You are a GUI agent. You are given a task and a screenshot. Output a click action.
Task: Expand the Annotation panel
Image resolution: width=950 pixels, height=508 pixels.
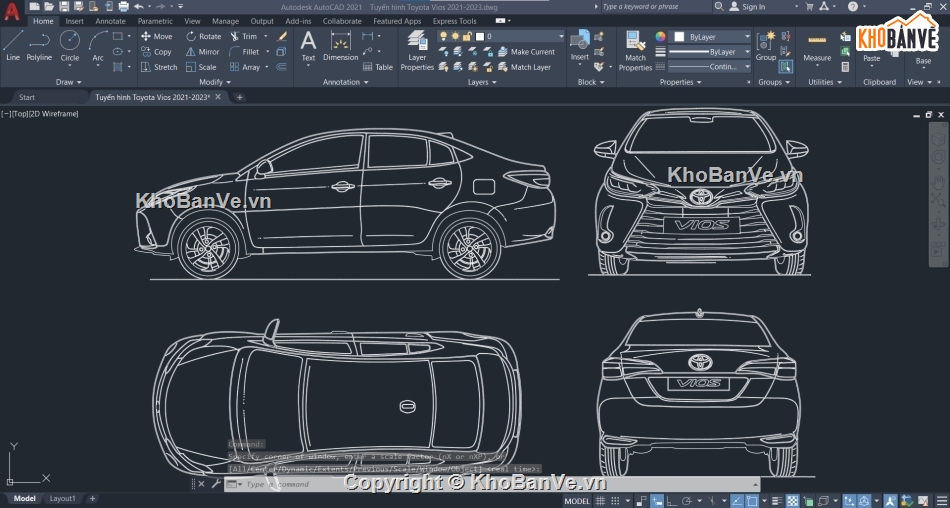coord(346,82)
